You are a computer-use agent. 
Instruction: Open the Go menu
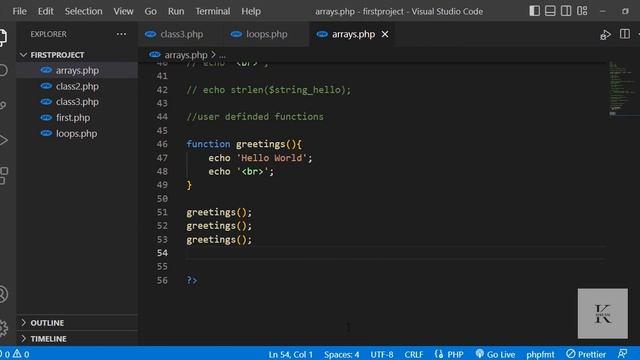[x=150, y=11]
